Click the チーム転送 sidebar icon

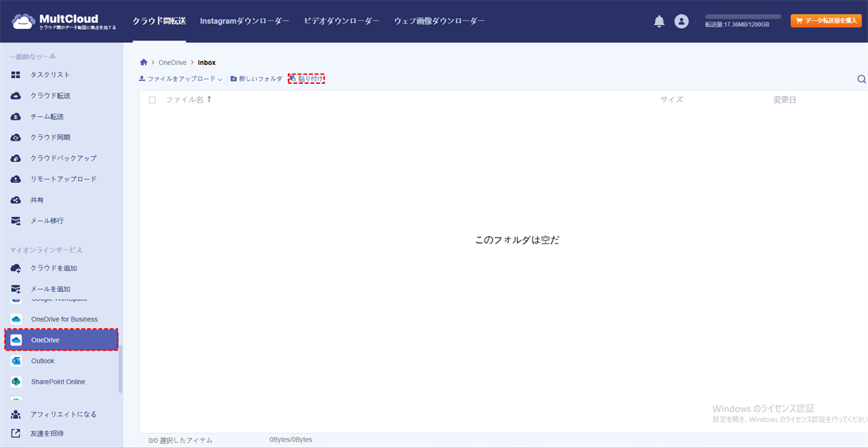tap(16, 117)
